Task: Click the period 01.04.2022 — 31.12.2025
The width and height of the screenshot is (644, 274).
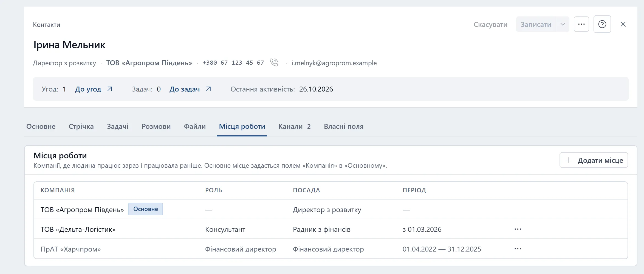Action: pyautogui.click(x=442, y=249)
